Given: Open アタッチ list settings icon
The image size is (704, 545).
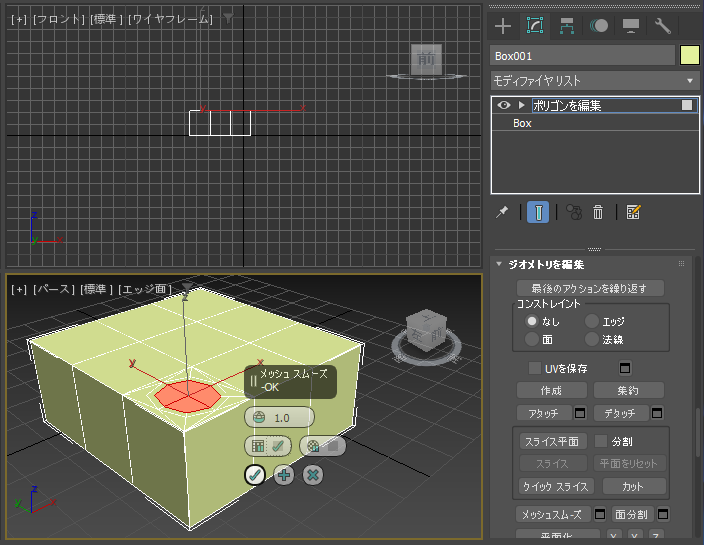Looking at the screenshot, I should click(580, 413).
